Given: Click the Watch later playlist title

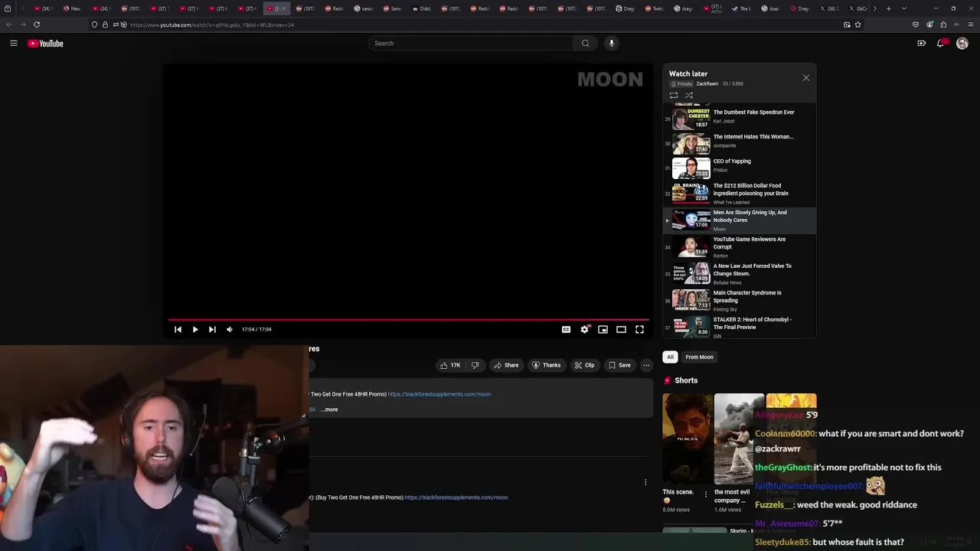Looking at the screenshot, I should [688, 73].
